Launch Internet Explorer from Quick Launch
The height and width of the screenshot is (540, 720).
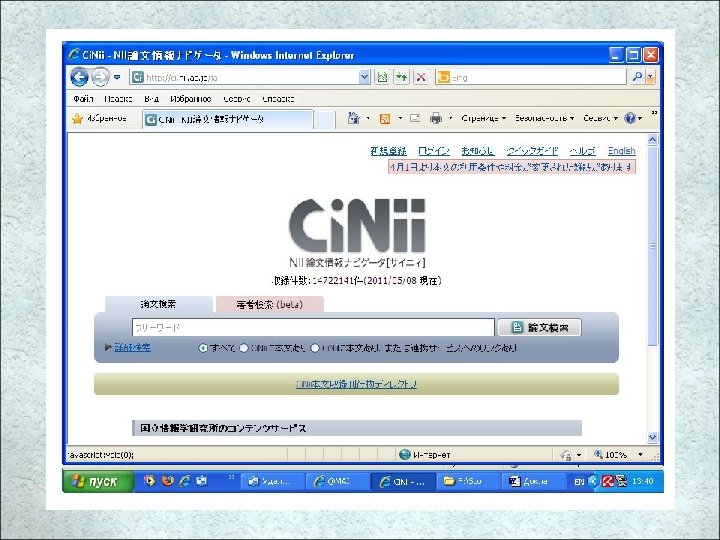click(x=185, y=481)
